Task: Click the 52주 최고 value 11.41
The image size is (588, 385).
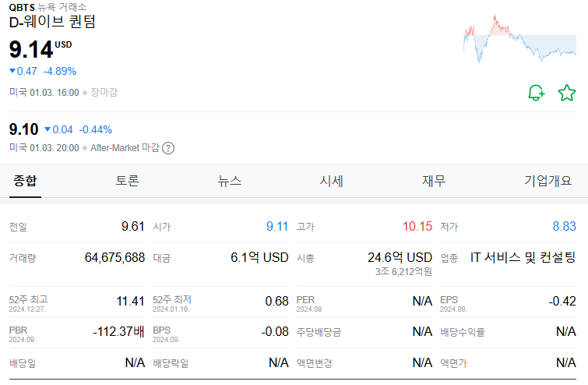Action: pos(131,301)
